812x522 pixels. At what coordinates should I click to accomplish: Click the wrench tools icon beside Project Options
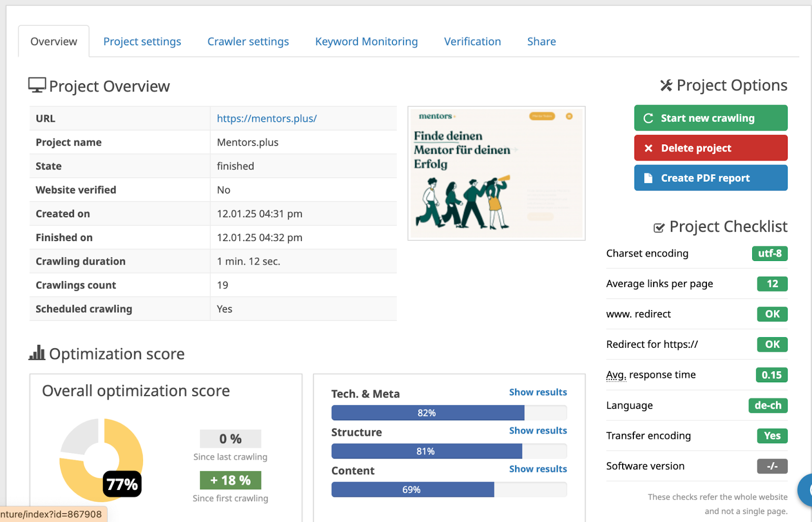(x=666, y=85)
